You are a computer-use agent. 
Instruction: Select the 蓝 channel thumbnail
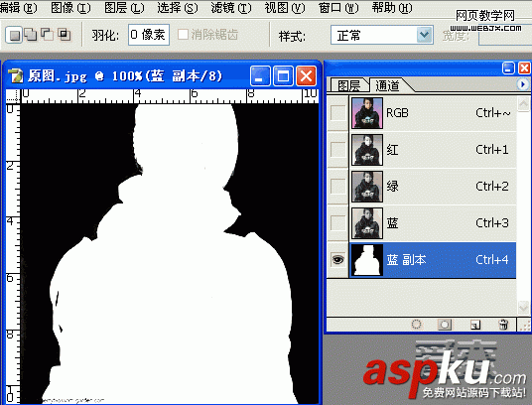(x=367, y=223)
